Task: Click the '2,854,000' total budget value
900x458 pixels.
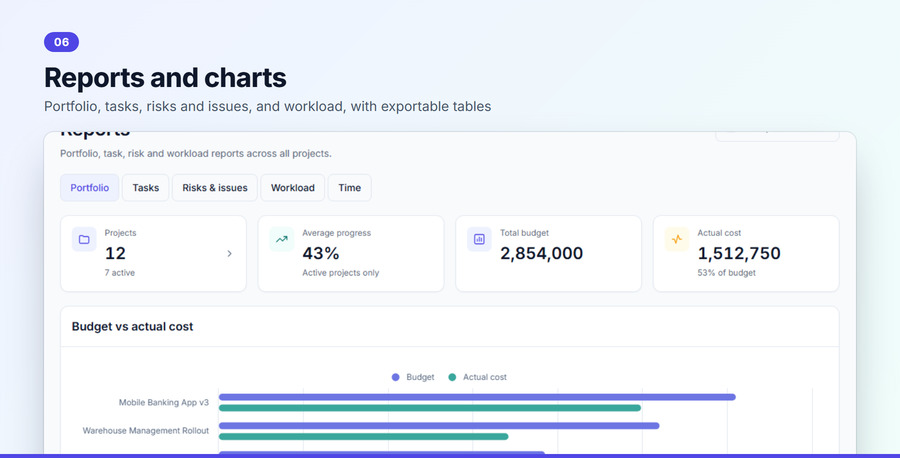Action: 541,253
